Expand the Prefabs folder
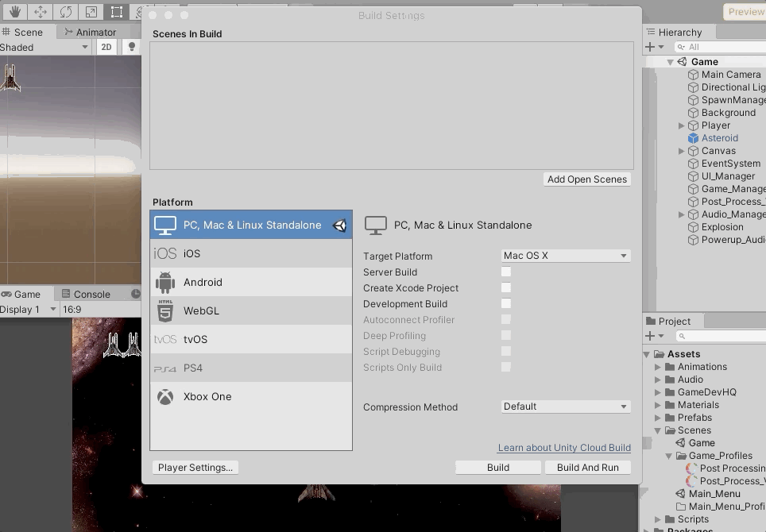The image size is (766, 532). (658, 418)
